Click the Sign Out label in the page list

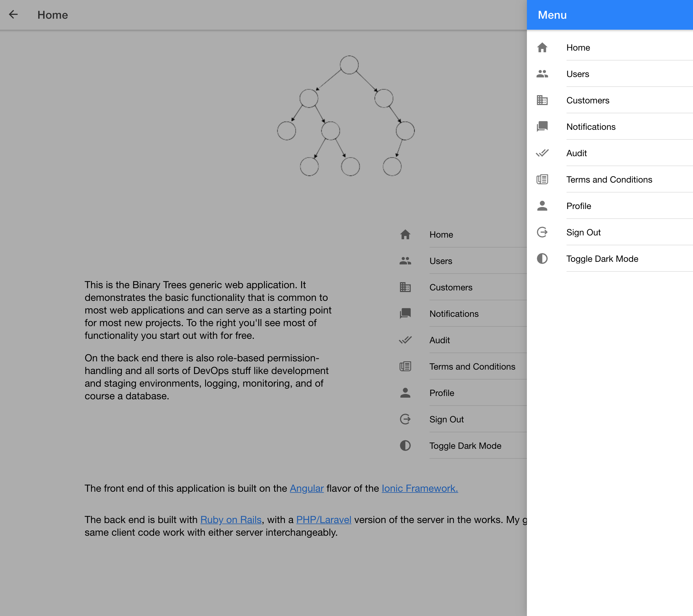[x=447, y=420]
